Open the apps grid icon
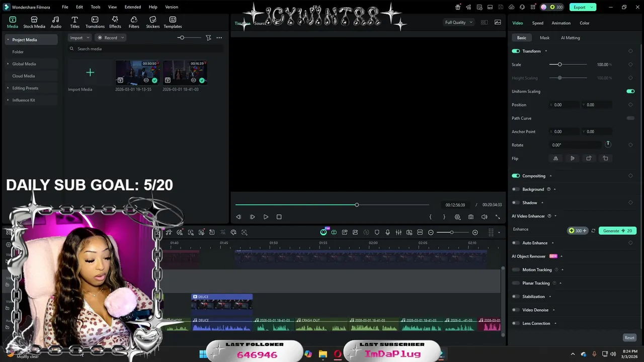Viewport: 644px width, 362px height. pyautogui.click(x=533, y=7)
